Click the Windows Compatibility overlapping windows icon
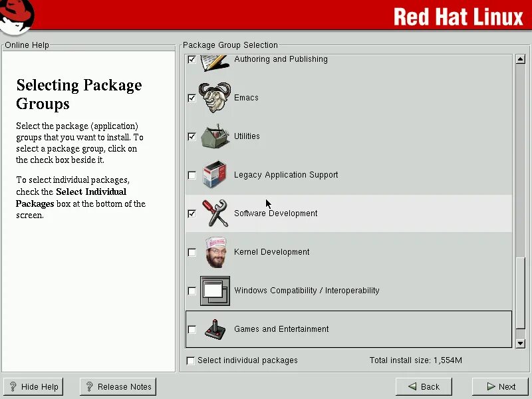 tap(215, 291)
